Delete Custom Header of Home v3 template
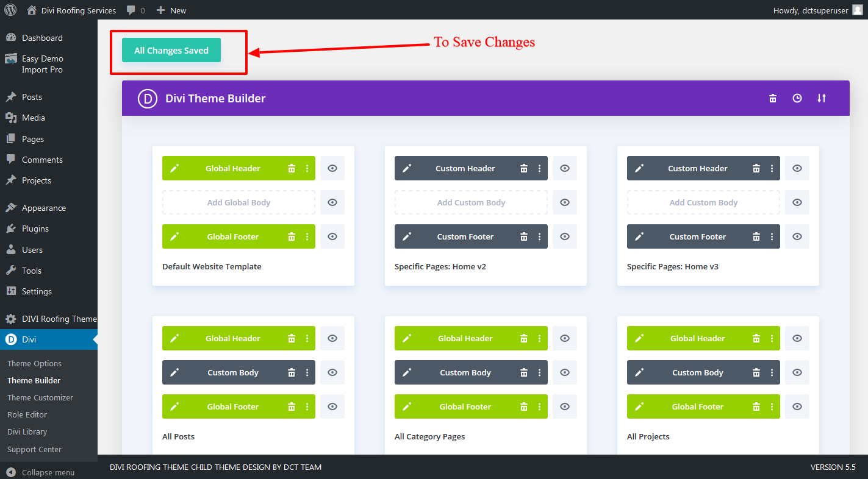This screenshot has width=868, height=479. (x=756, y=168)
